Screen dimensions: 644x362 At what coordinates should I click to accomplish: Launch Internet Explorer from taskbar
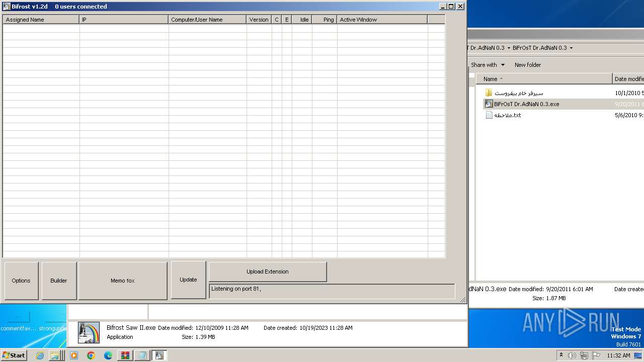(x=40, y=355)
